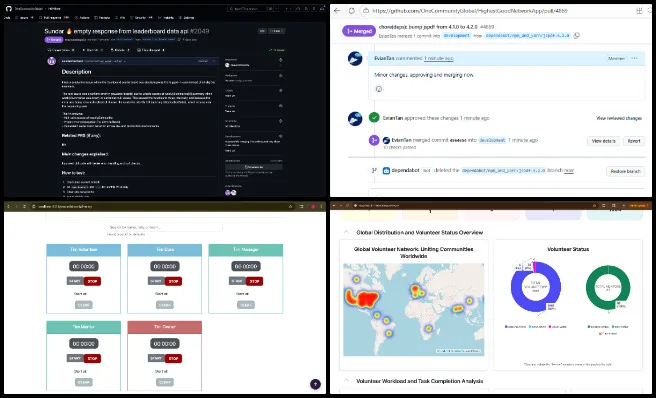Screen dimensions: 656x398
Task: Open the Pull requests tab in dark GitHub window
Action: pyautogui.click(x=54, y=18)
